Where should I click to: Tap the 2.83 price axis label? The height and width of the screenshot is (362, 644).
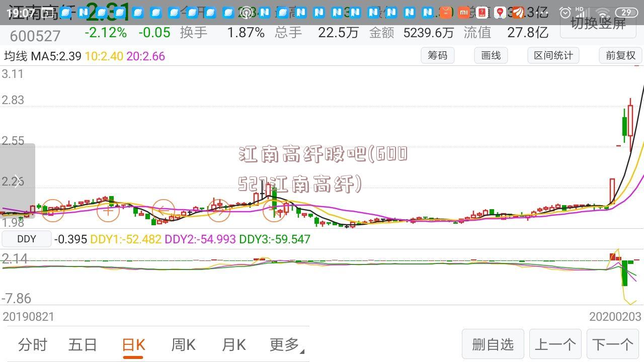tap(13, 100)
